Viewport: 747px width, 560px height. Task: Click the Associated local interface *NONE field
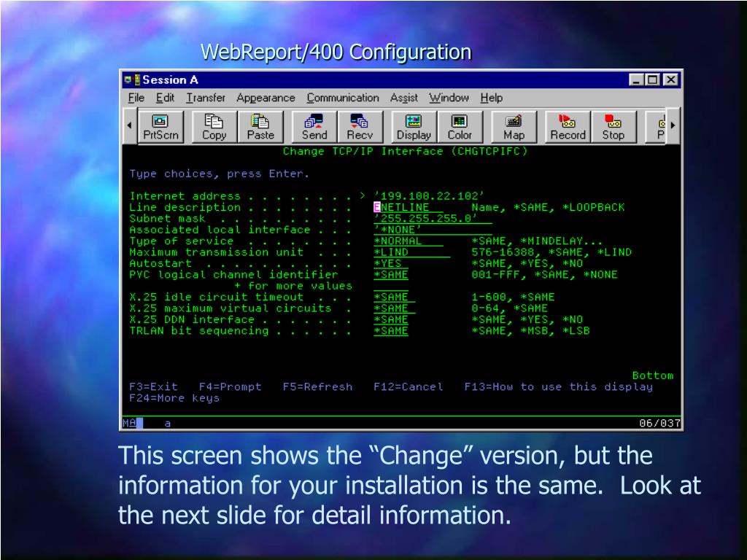coord(433,230)
